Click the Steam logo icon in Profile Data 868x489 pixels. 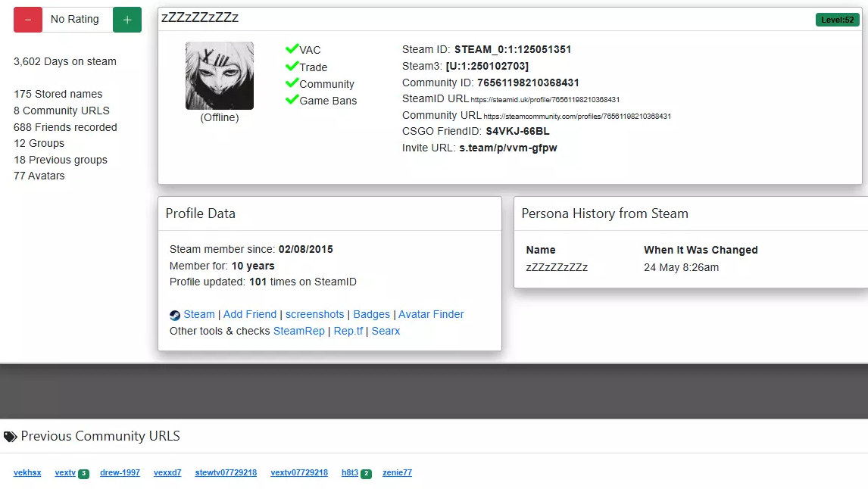point(175,316)
